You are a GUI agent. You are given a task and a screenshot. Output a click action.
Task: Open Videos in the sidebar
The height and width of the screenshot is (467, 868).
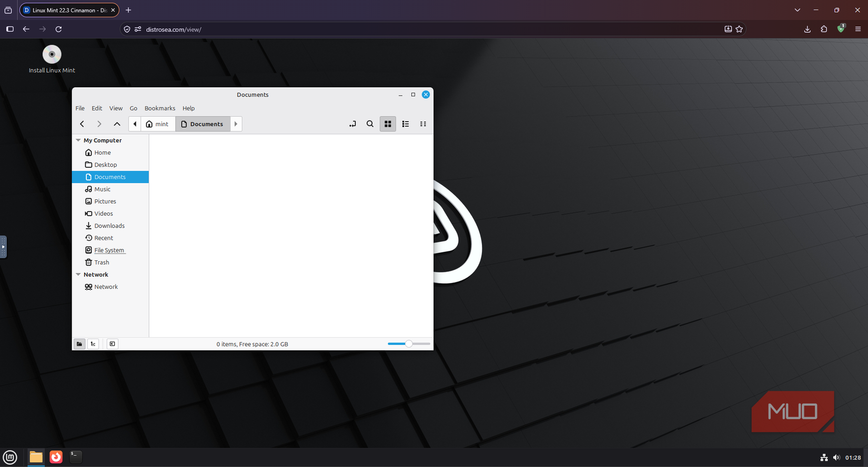[110, 214]
